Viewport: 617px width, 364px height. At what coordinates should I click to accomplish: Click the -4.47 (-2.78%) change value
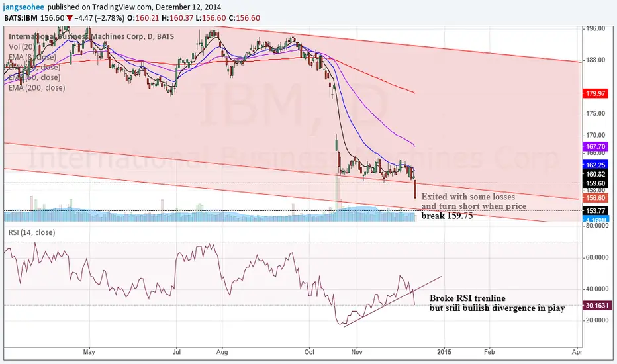tap(99, 18)
